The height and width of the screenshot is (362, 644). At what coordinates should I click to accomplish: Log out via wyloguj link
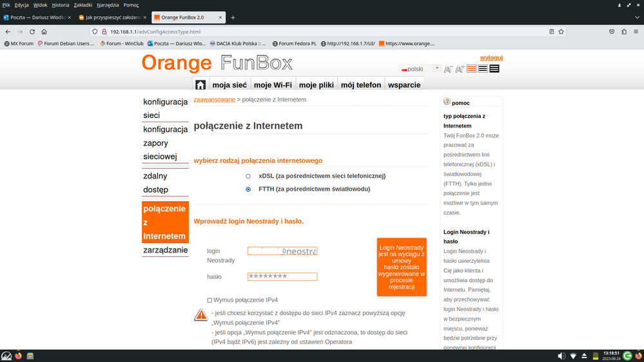coord(491,57)
